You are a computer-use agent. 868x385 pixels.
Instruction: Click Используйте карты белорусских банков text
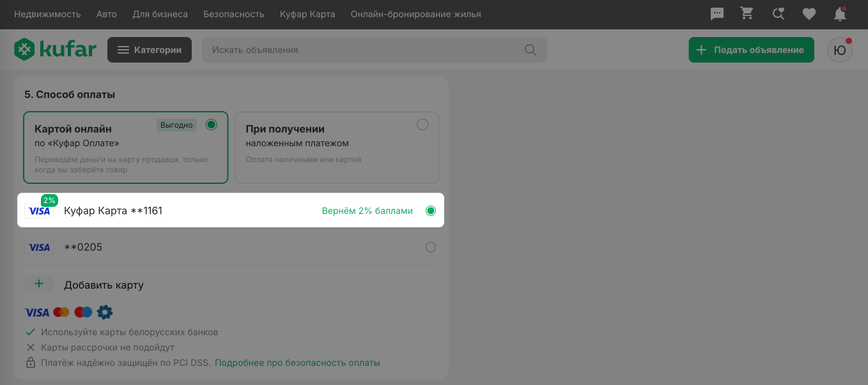[130, 332]
